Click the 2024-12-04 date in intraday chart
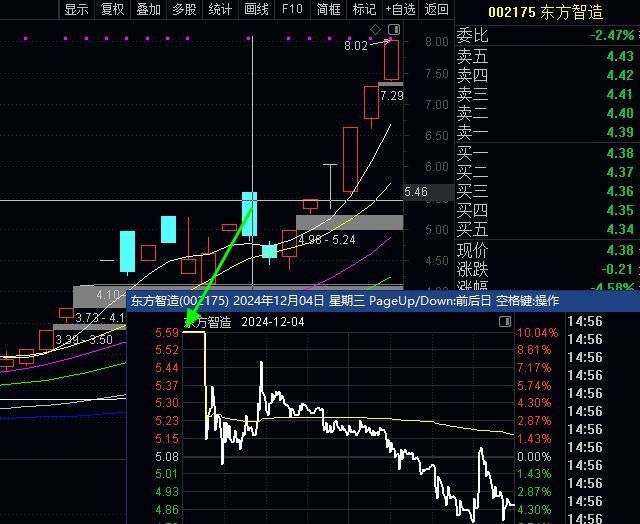640x524 pixels. pyautogui.click(x=273, y=322)
